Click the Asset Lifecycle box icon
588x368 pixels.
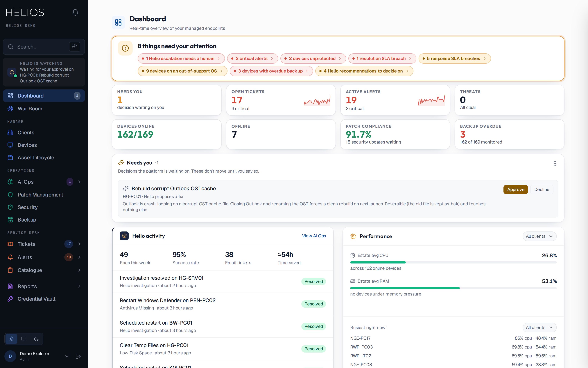(10, 158)
